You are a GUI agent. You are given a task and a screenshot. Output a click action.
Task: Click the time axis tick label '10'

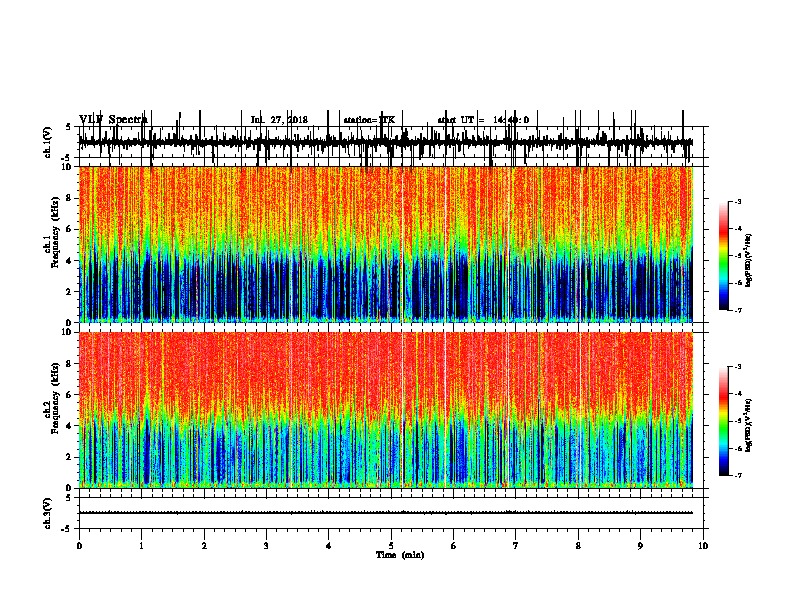703,546
